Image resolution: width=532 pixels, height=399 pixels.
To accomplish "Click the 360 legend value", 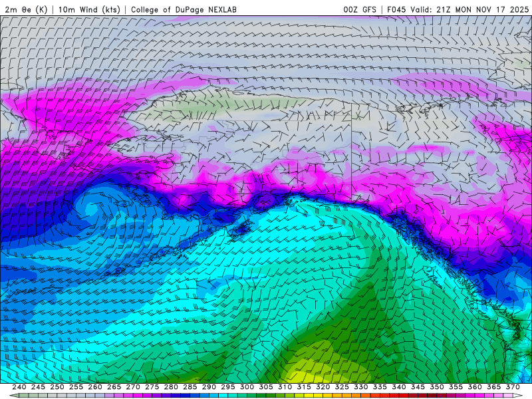I will [x=475, y=387].
